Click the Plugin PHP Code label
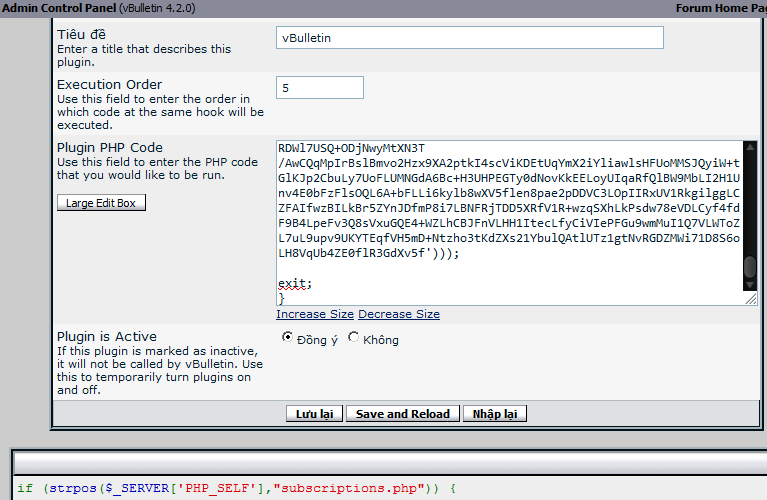 pos(110,148)
